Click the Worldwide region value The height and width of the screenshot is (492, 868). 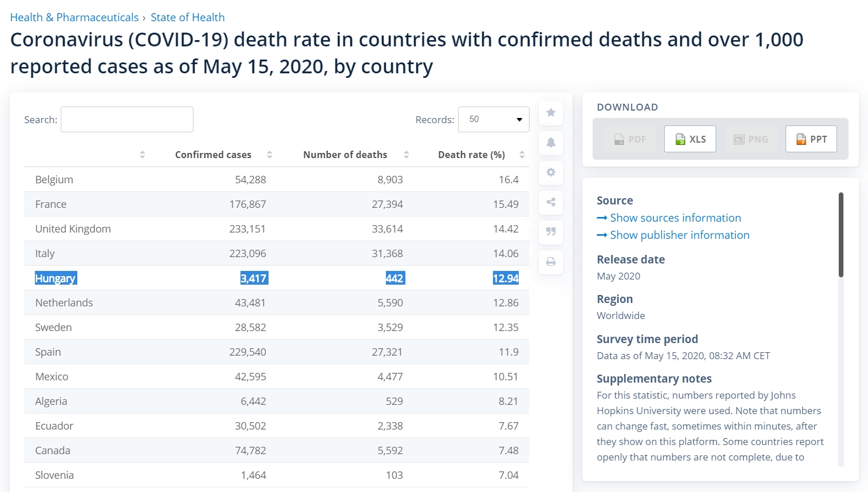click(x=621, y=316)
